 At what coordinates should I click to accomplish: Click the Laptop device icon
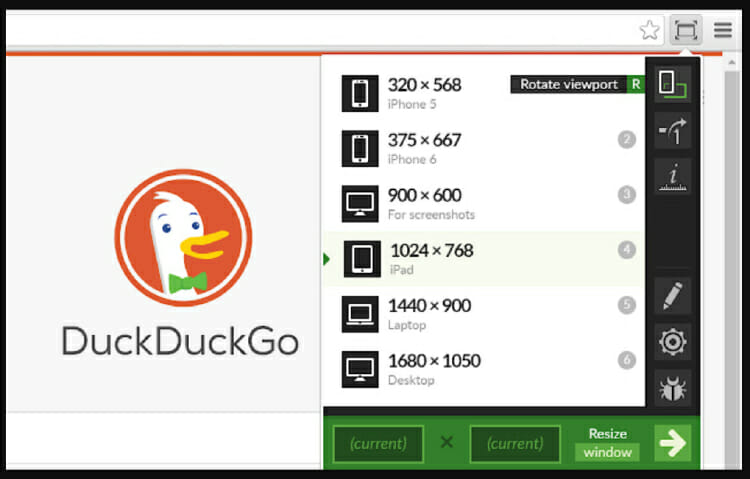point(360,314)
